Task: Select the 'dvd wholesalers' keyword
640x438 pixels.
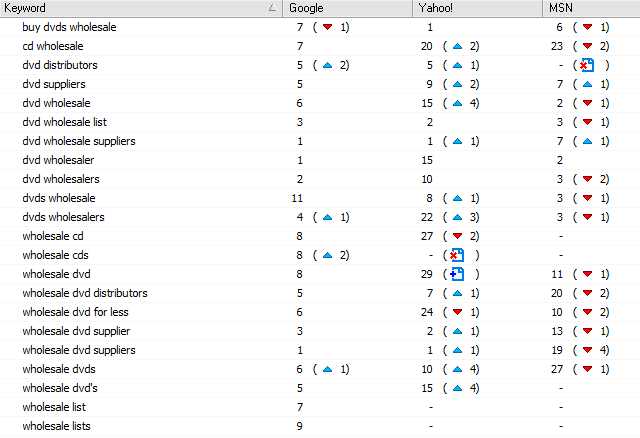Action: 61,179
